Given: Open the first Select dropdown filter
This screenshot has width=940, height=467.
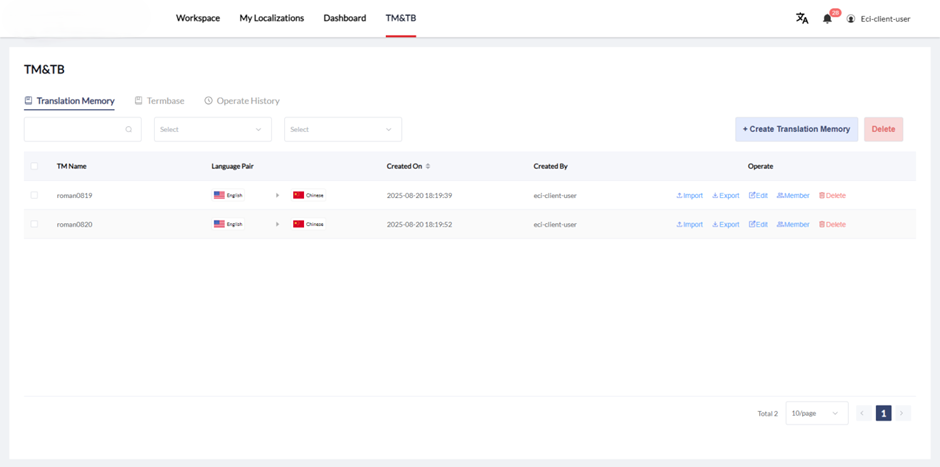Looking at the screenshot, I should [212, 129].
